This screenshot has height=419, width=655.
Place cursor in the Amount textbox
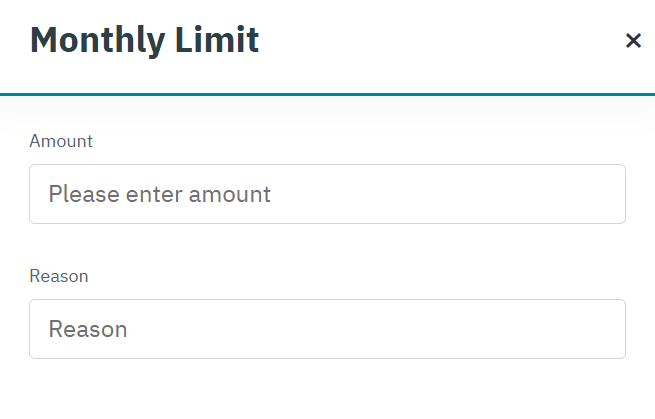pyautogui.click(x=327, y=194)
